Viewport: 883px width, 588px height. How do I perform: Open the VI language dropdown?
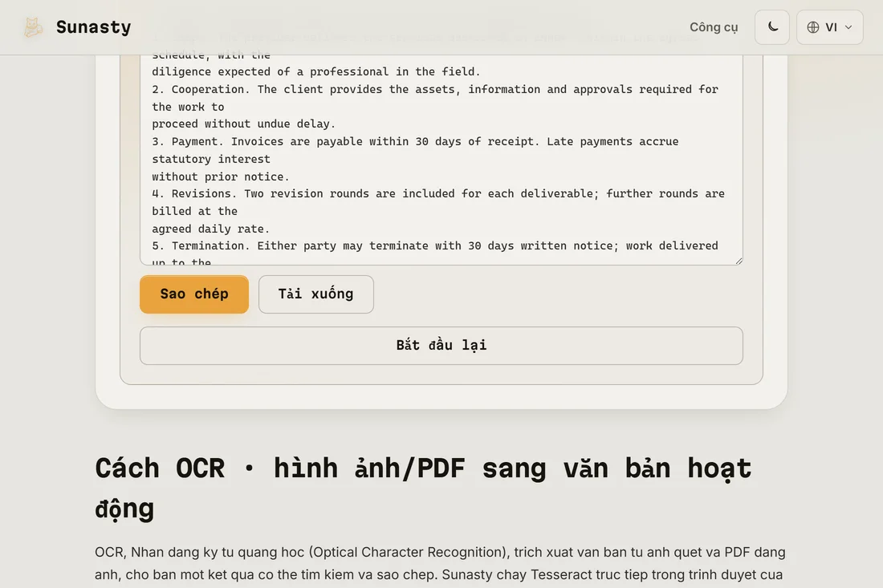(829, 27)
